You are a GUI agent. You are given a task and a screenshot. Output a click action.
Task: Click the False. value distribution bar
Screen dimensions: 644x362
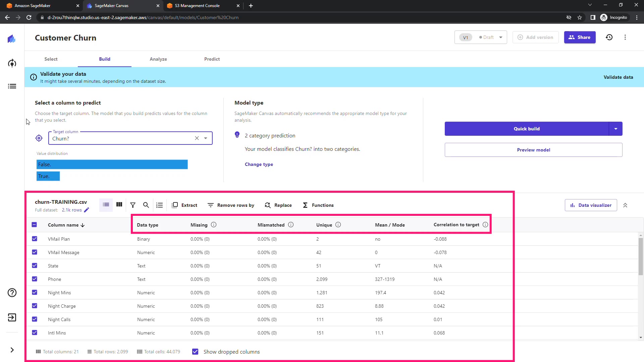[x=112, y=164]
